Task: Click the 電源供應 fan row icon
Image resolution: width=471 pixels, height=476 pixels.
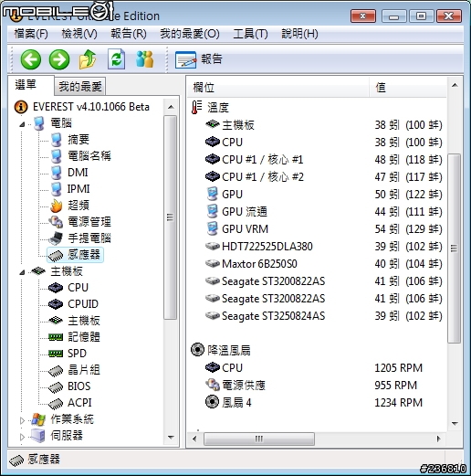Action: click(213, 385)
